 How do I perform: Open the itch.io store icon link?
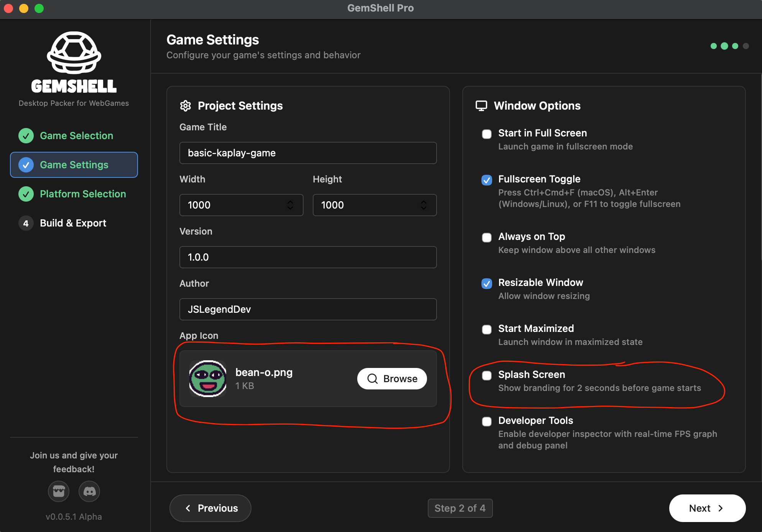tap(59, 491)
